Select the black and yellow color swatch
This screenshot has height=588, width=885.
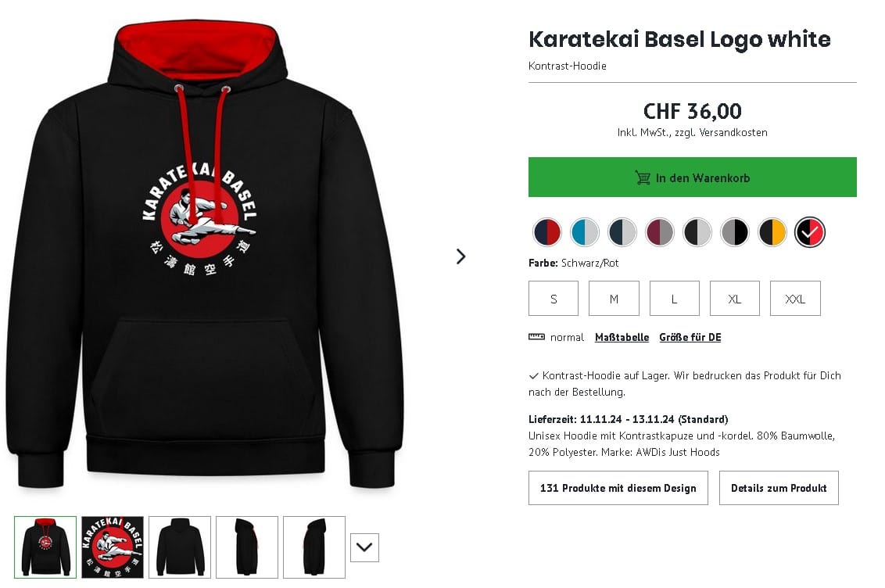coord(772,232)
